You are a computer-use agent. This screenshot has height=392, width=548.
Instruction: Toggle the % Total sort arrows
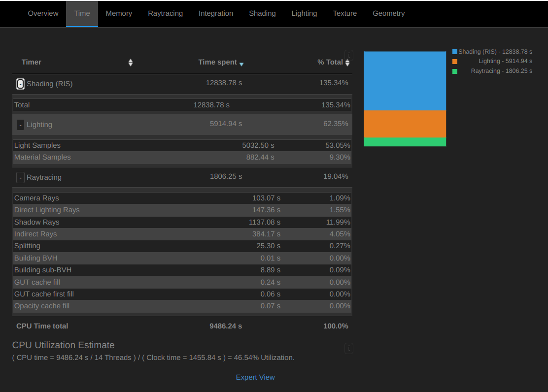pyautogui.click(x=347, y=63)
